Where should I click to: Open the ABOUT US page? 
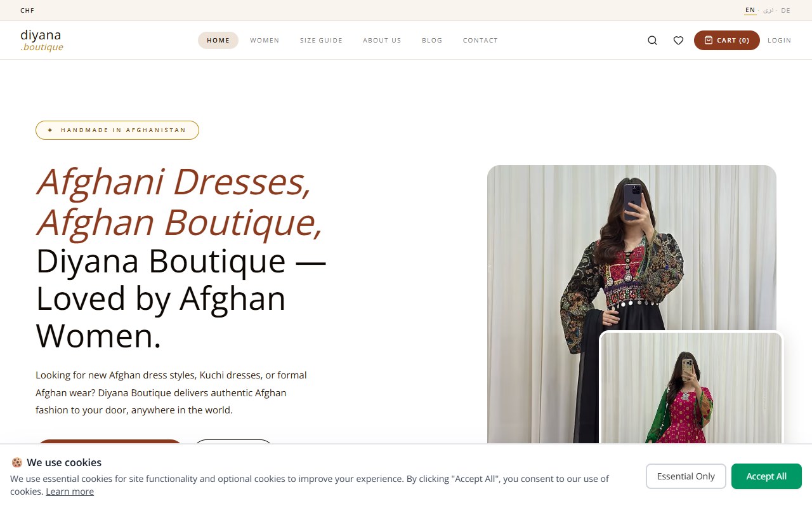coord(382,41)
